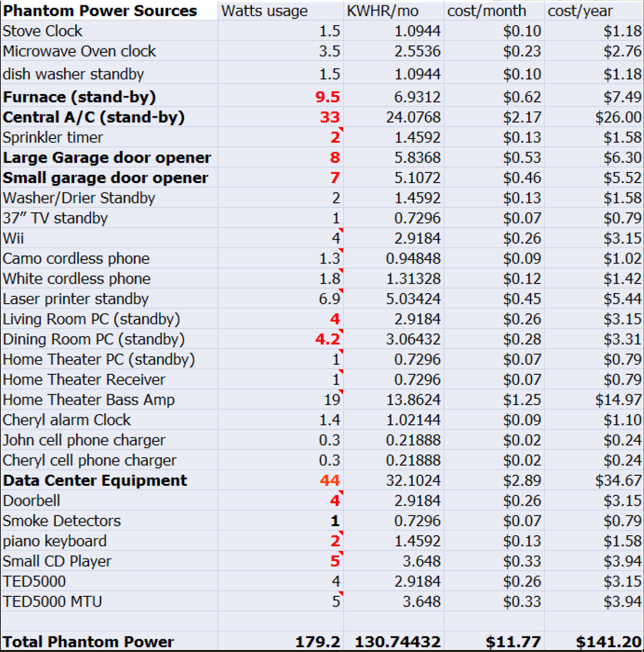Click the cost/year column header
Image resolution: width=644 pixels, height=652 pixels.
coord(580,11)
